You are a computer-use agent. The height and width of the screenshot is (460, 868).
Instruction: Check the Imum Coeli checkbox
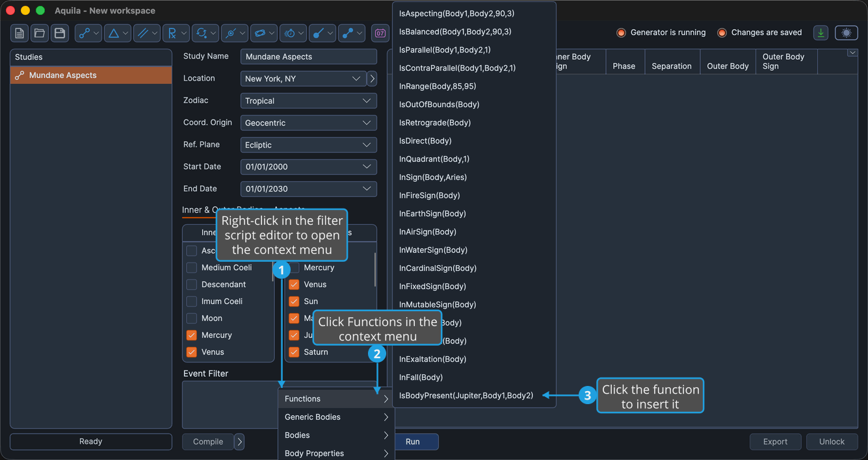pyautogui.click(x=192, y=301)
